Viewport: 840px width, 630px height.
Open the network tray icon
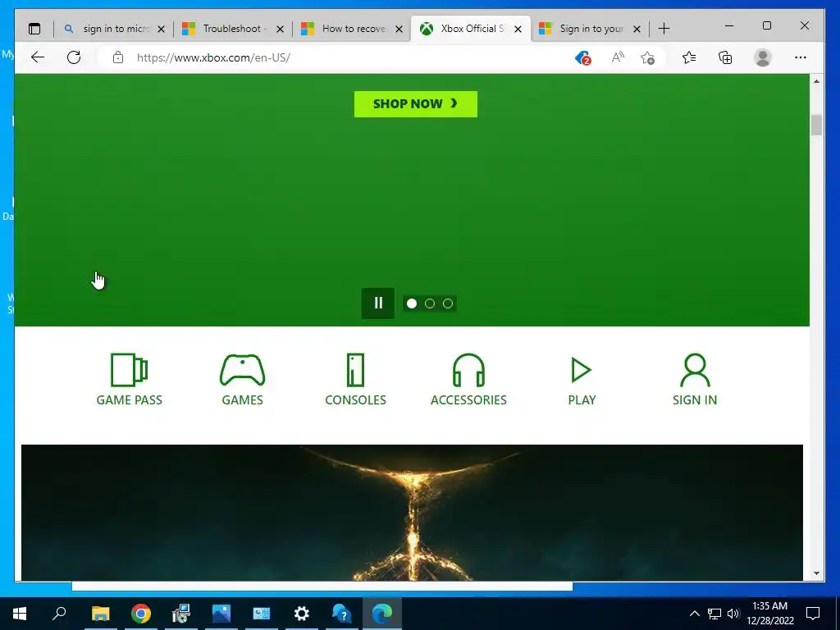714,614
